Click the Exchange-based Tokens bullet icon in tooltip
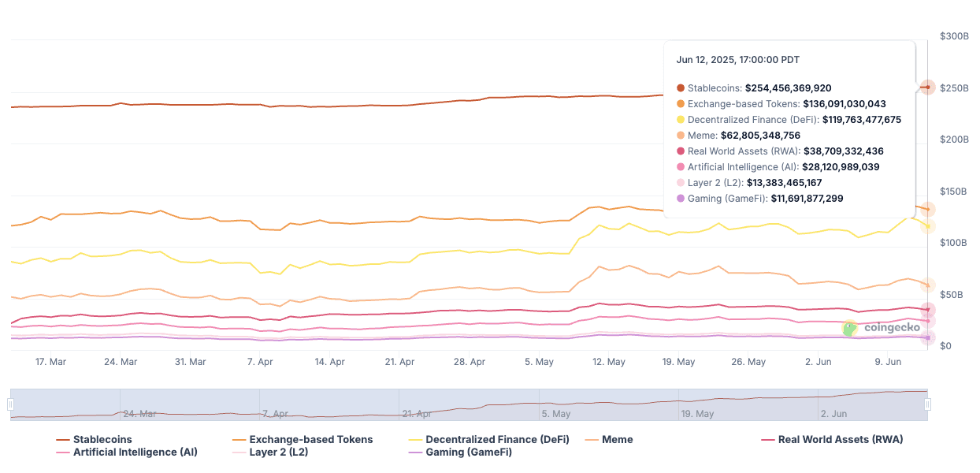Viewport: 980px width, 473px height. 679,103
